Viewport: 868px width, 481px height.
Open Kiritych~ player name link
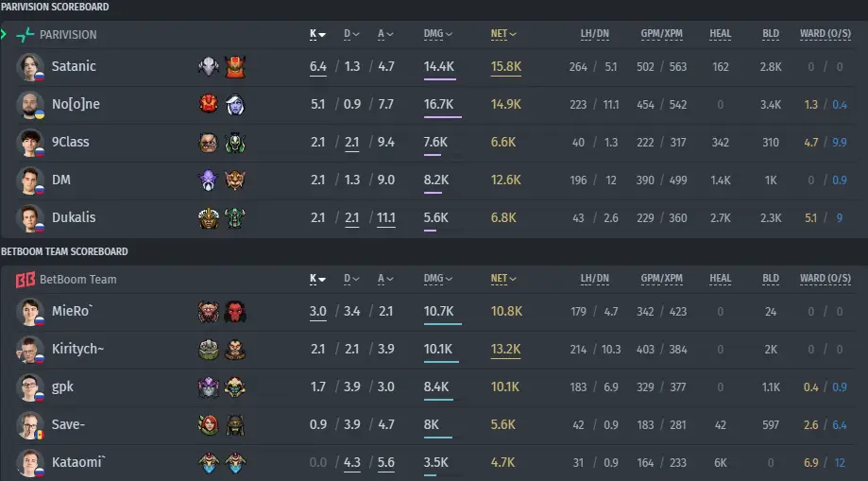coord(78,349)
